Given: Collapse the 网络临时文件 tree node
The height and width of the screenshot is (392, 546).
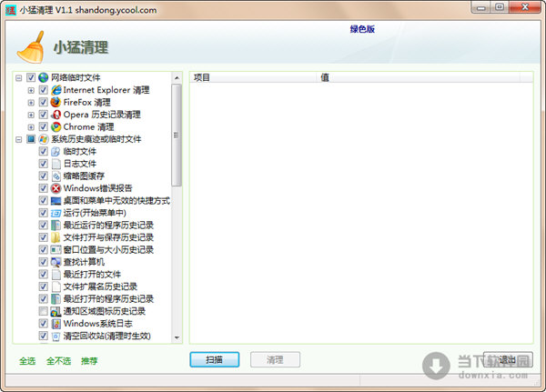Looking at the screenshot, I should (x=19, y=78).
